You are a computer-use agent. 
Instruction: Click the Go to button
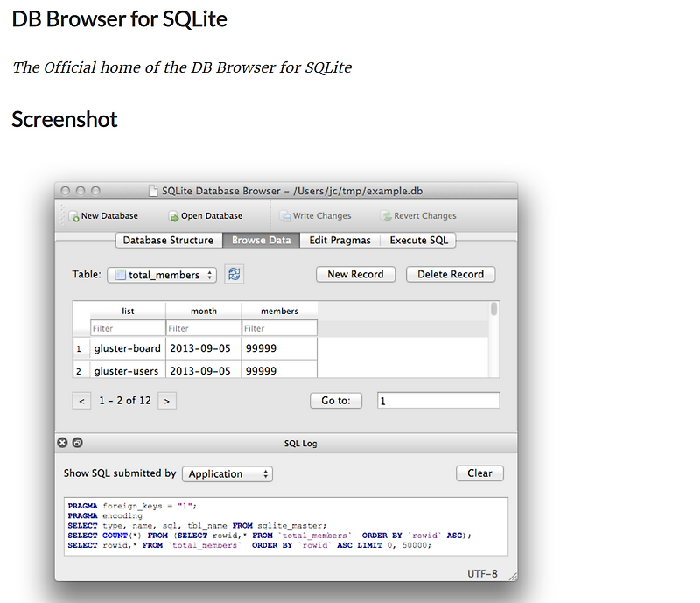coord(336,400)
